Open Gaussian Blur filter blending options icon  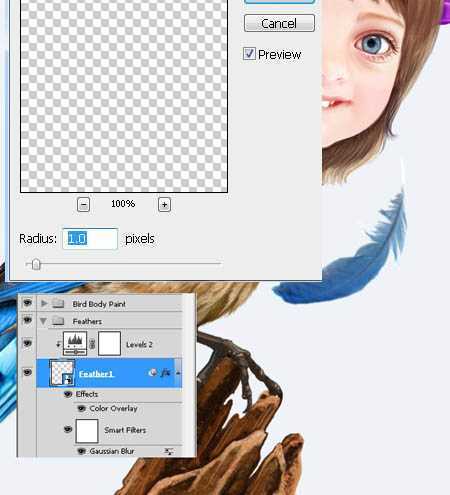tap(169, 451)
